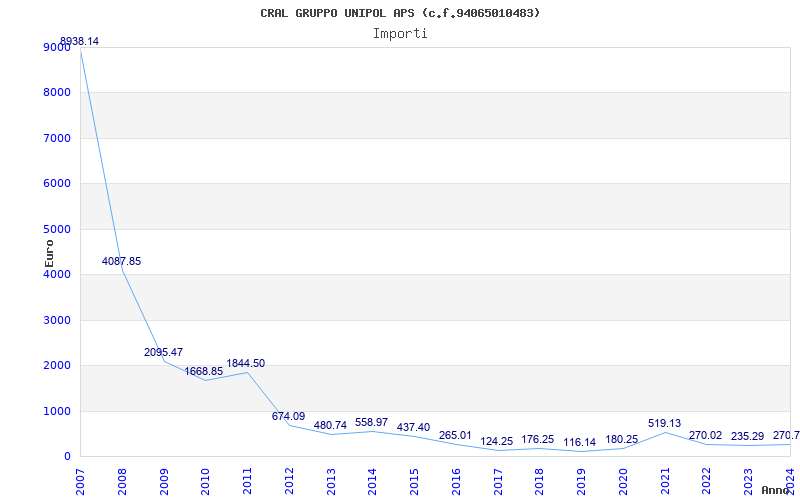Click the 2012 year axis label
Viewport: 800px width, 500px height.
pyautogui.click(x=289, y=482)
